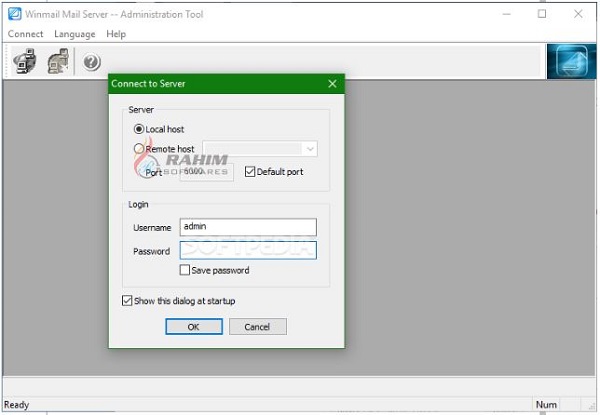600x415 pixels.
Task: Enable the Save password checkbox
Action: tap(184, 270)
